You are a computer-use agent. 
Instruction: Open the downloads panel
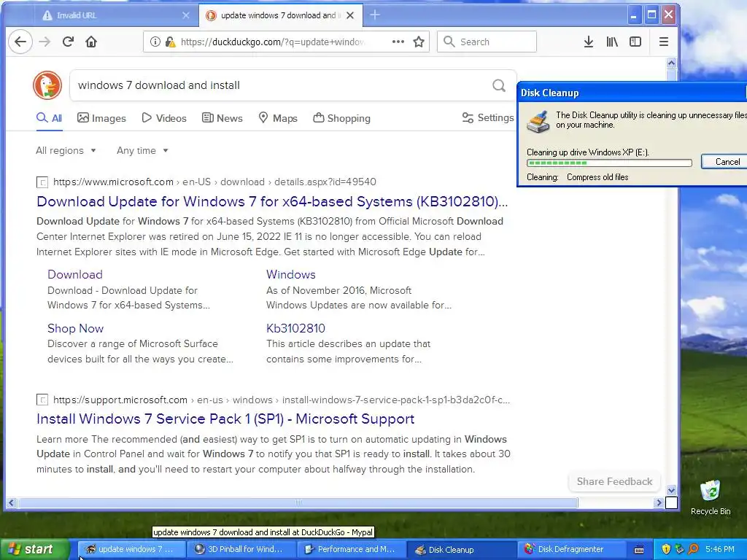pos(589,42)
